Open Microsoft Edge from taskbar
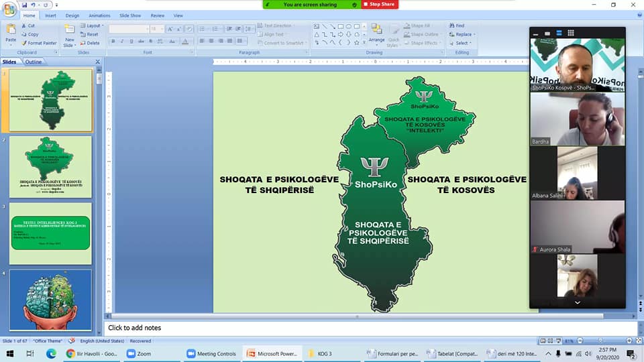The image size is (644, 362). click(x=51, y=353)
